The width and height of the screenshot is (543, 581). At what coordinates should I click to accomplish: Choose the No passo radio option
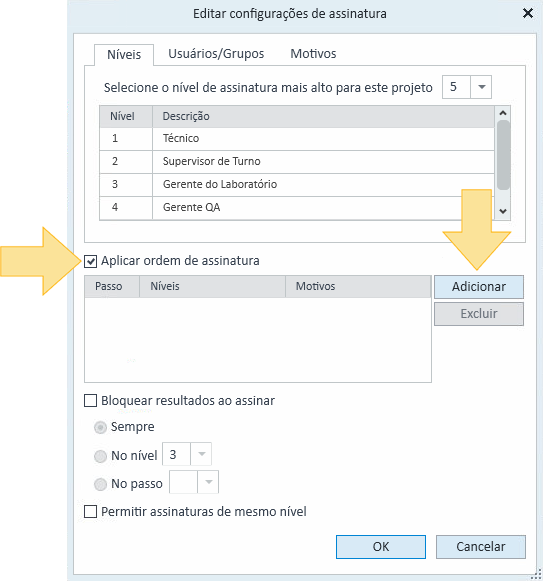pyautogui.click(x=100, y=484)
